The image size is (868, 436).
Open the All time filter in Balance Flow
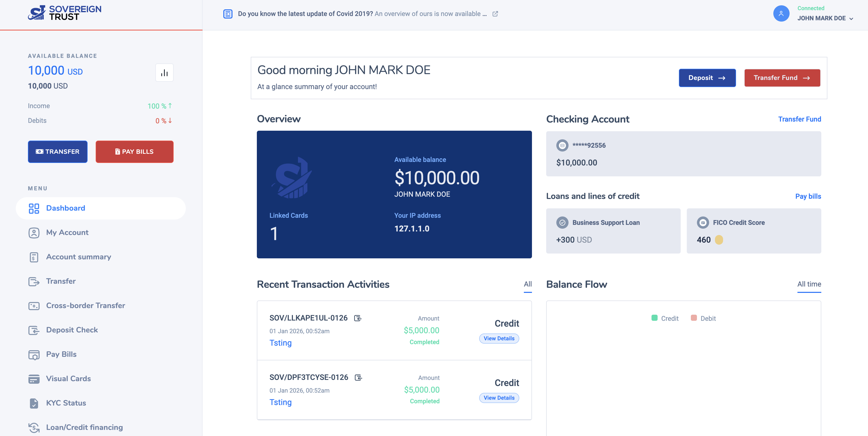coord(809,284)
